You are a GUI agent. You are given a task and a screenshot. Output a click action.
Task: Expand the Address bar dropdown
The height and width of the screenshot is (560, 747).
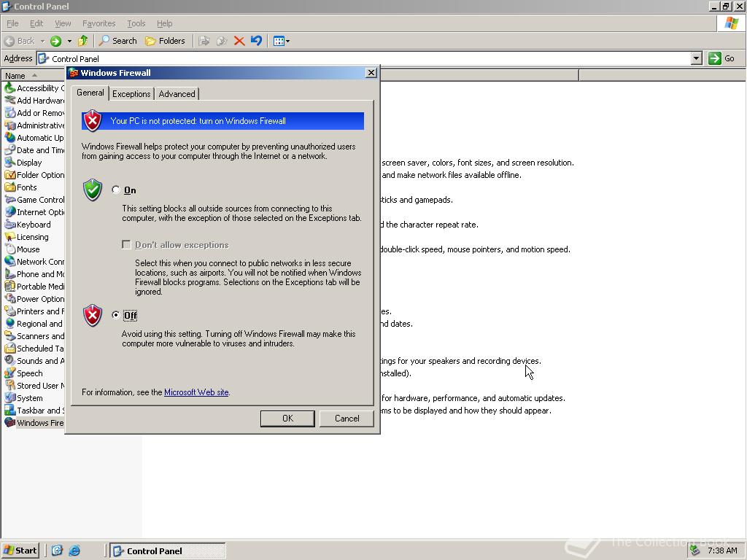coord(697,58)
